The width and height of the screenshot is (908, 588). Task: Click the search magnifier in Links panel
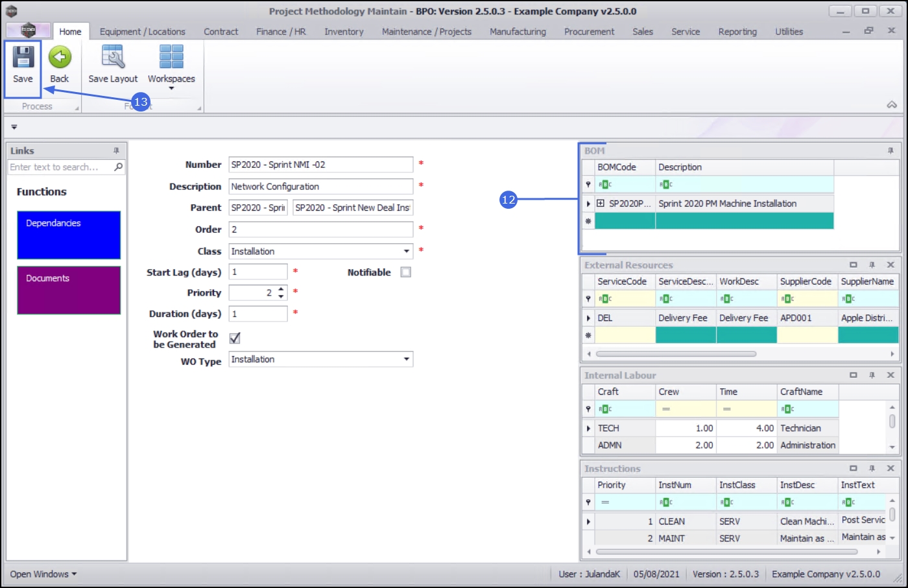[118, 167]
